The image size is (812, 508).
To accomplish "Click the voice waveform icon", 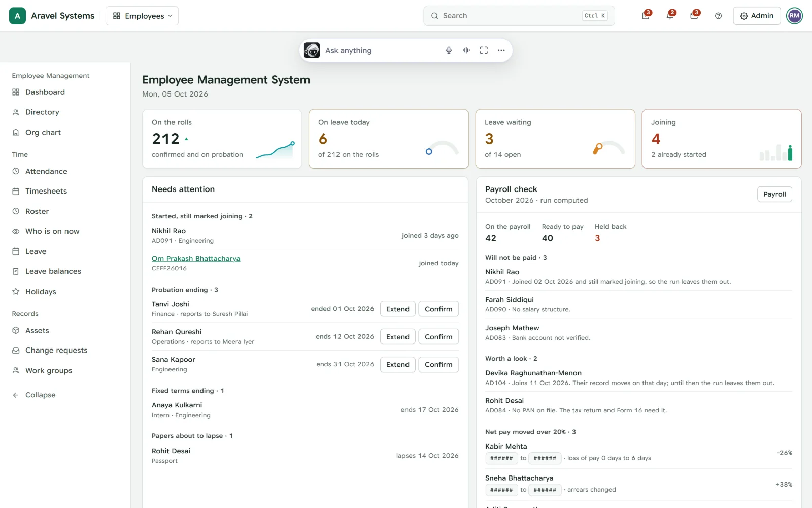I will tap(466, 50).
